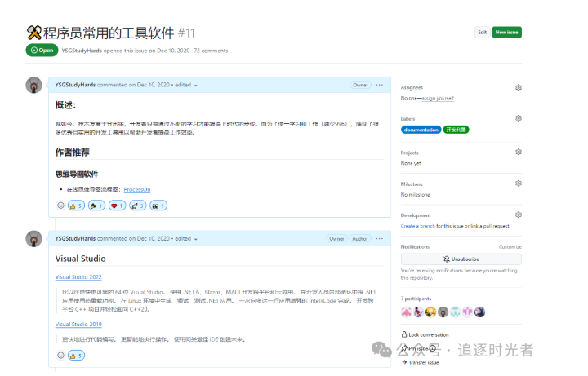Click the fourth participant avatar
The image size is (588, 376).
443,312
